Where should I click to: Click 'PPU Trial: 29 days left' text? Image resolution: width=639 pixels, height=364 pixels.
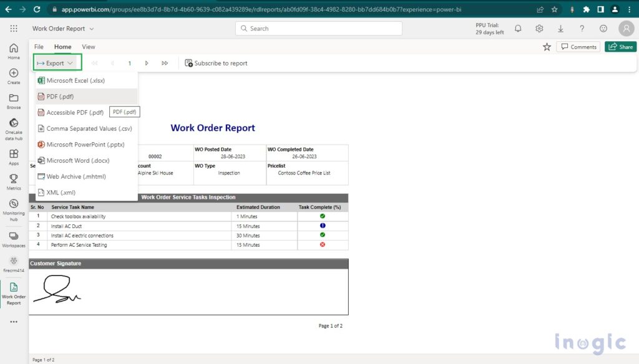(x=489, y=29)
